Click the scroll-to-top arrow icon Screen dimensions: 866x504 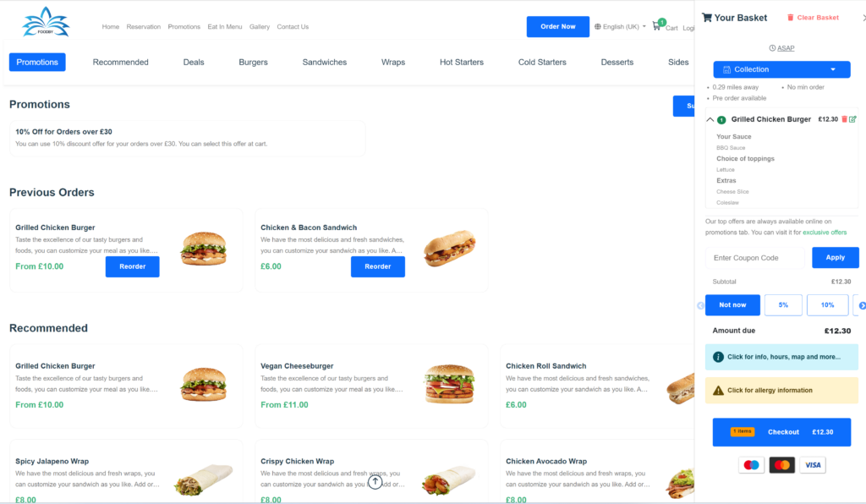click(x=375, y=482)
